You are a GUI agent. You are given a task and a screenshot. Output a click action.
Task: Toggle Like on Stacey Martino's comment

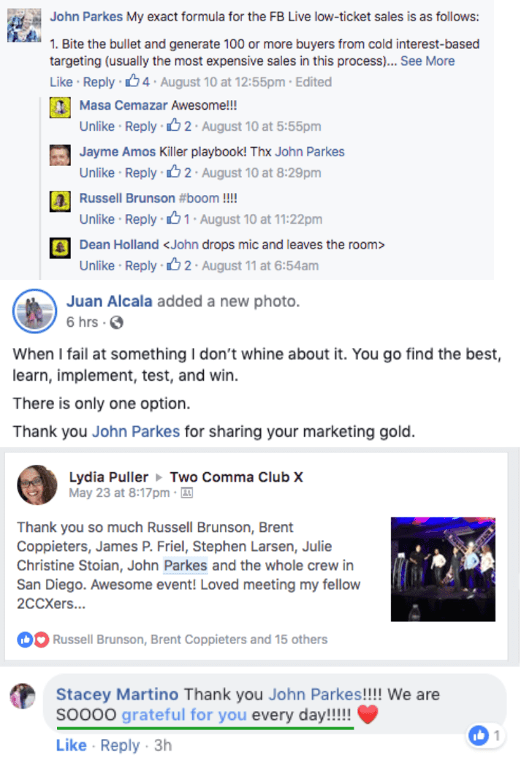[72, 745]
